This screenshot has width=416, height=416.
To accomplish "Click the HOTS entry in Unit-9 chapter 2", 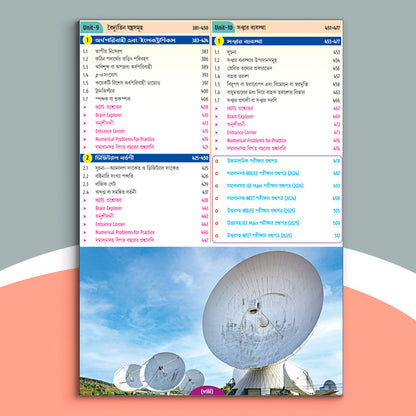I will (108, 200).
